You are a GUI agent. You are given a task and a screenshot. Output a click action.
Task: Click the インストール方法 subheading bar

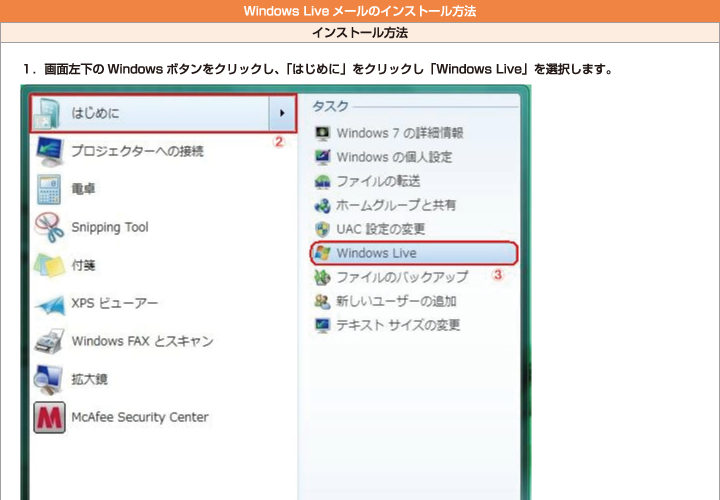click(x=360, y=33)
